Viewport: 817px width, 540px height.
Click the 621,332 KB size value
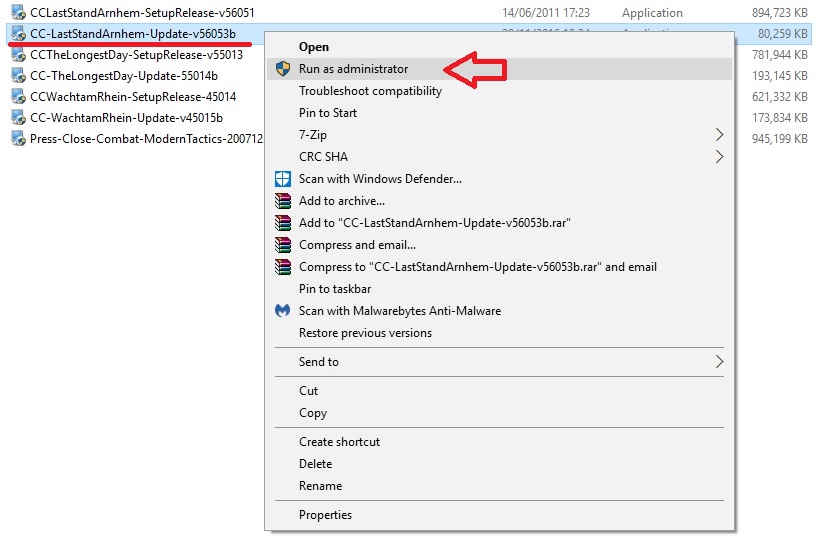pos(779,96)
